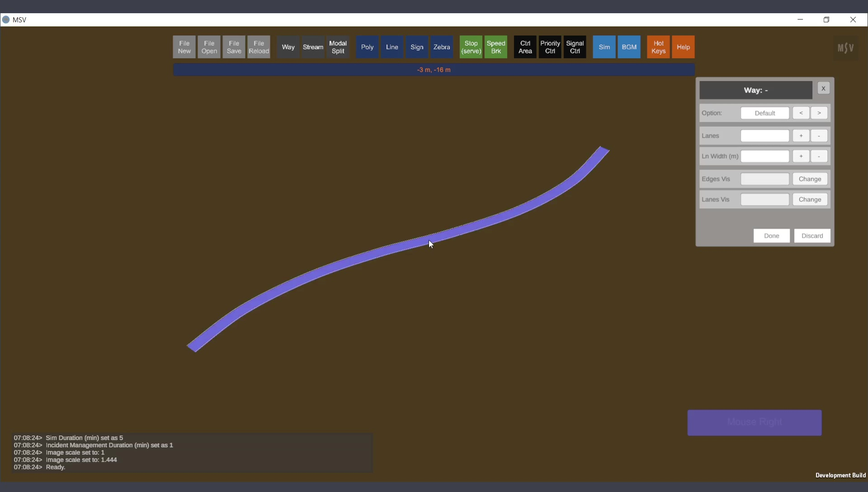
Task: Start simulation with Sim button
Action: (x=604, y=47)
